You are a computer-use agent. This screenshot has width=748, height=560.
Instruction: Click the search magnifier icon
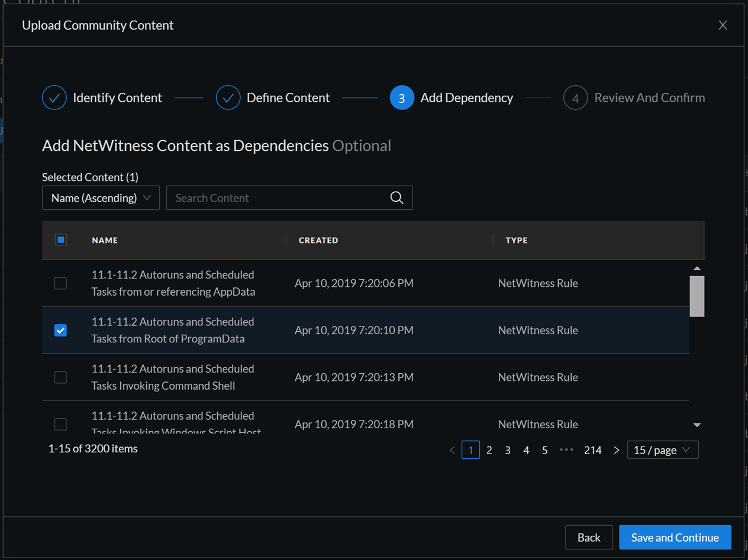coord(396,198)
